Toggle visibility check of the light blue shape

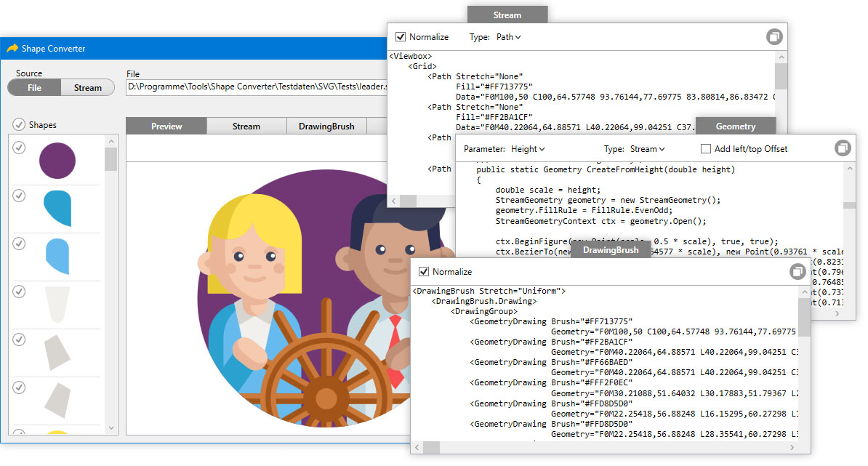pos(19,244)
